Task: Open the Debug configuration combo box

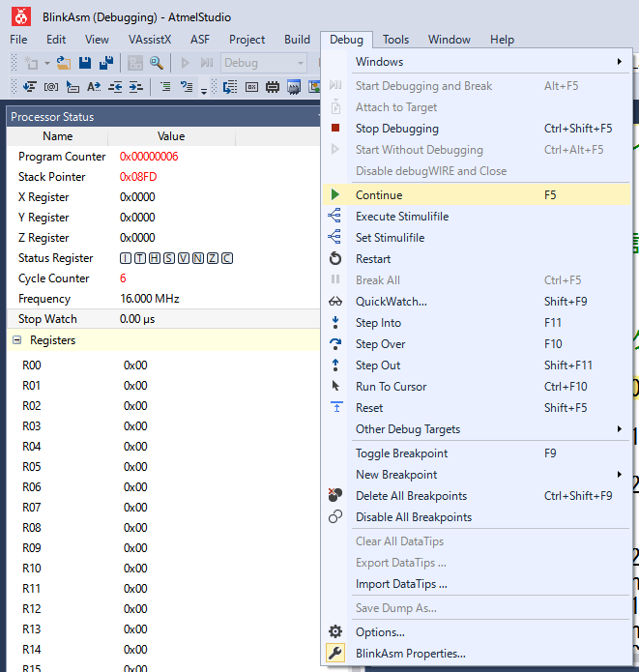Action: 264,63
